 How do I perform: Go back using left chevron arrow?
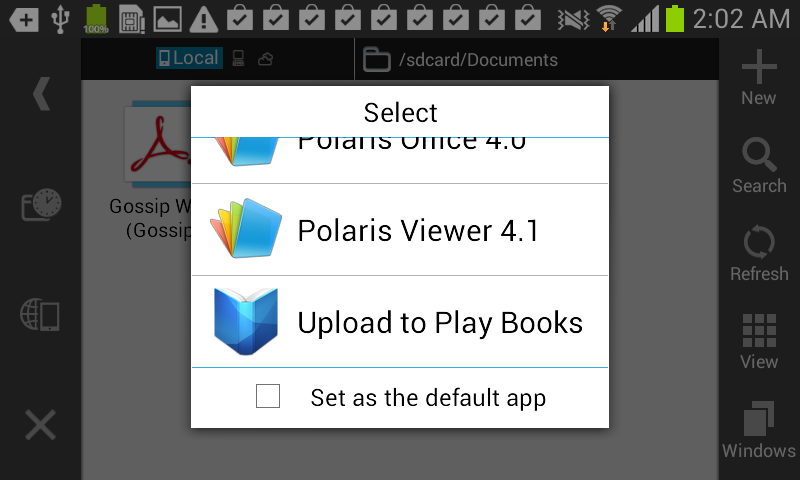(x=41, y=93)
